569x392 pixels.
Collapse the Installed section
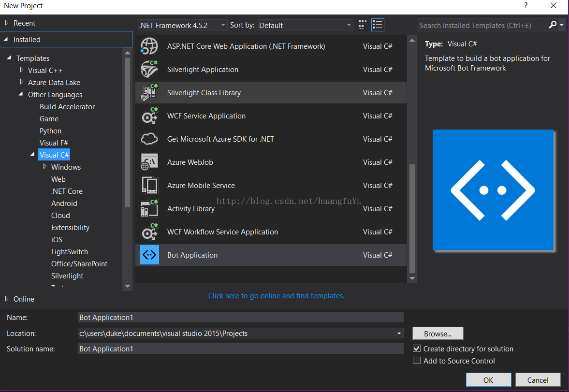[x=6, y=39]
